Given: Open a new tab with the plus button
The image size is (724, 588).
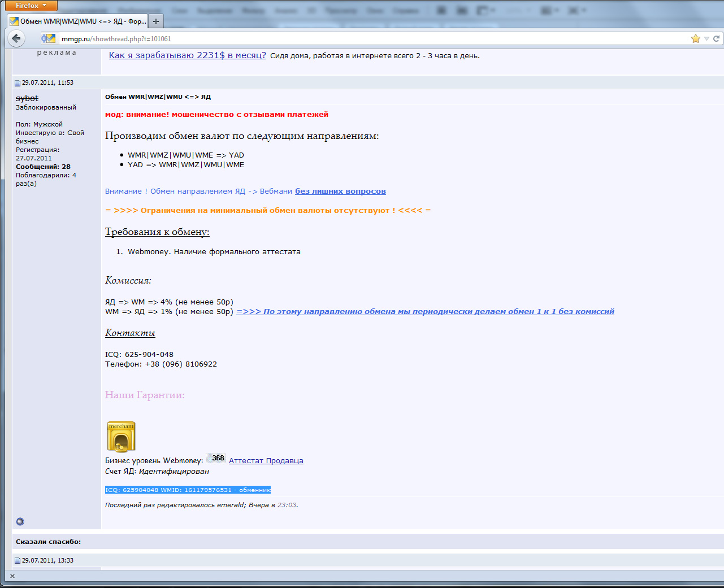Looking at the screenshot, I should tap(156, 21).
